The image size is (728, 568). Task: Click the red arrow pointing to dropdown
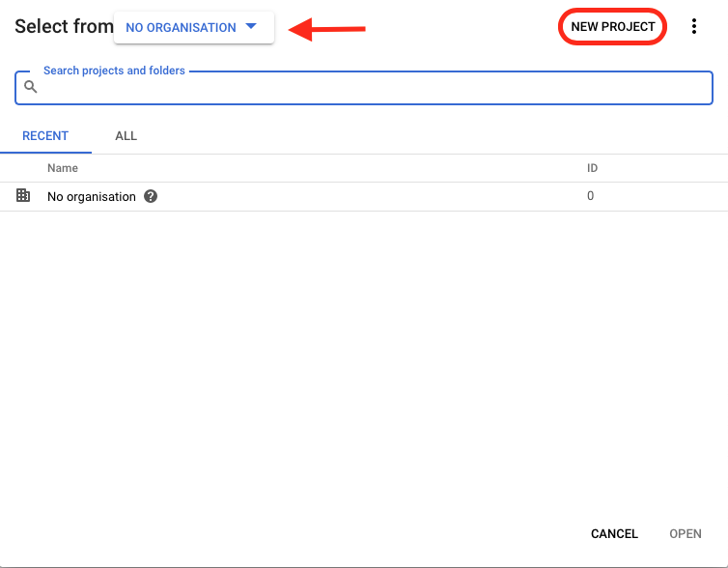tap(327, 29)
